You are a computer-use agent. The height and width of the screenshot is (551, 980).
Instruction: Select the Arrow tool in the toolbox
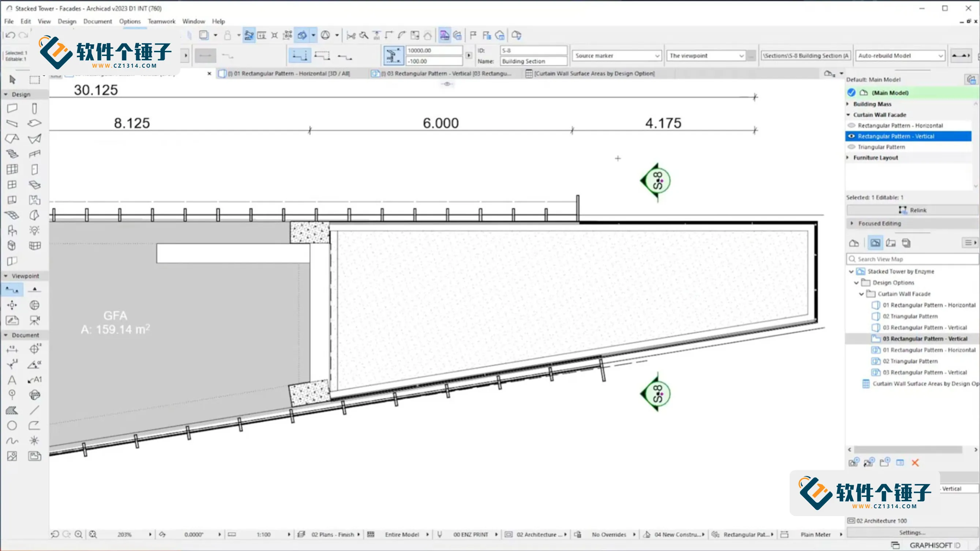click(x=12, y=79)
